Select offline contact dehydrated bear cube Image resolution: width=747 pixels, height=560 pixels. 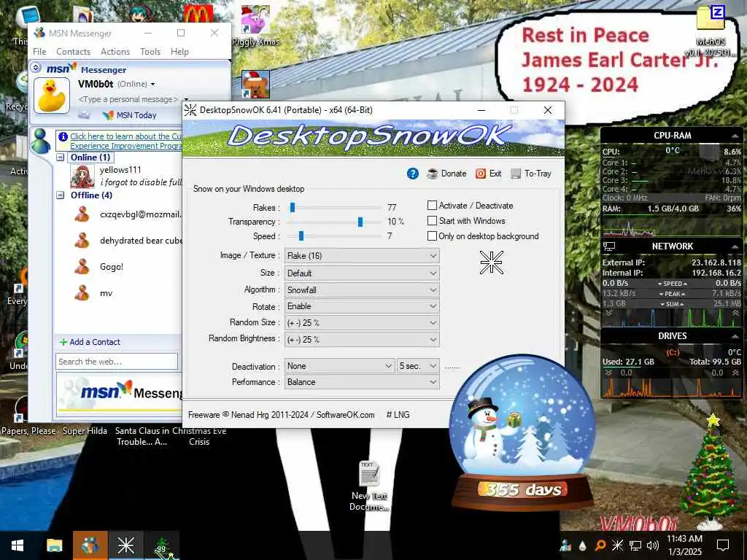(141, 241)
